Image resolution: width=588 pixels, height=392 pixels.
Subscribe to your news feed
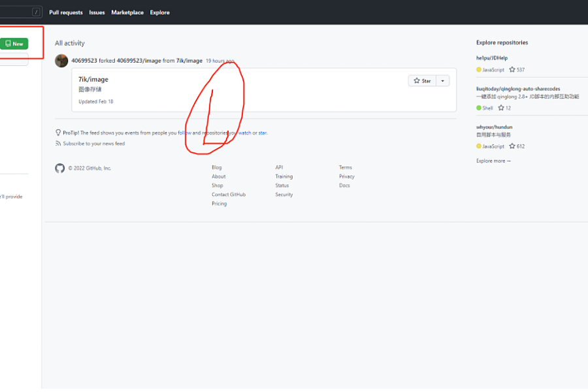(x=93, y=143)
